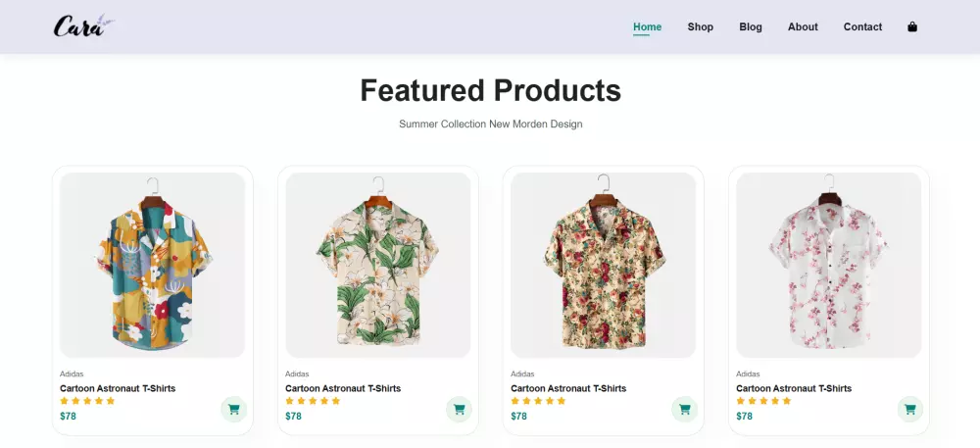Add the green leaf shirt to cart
The image size is (980, 448).
tap(459, 410)
